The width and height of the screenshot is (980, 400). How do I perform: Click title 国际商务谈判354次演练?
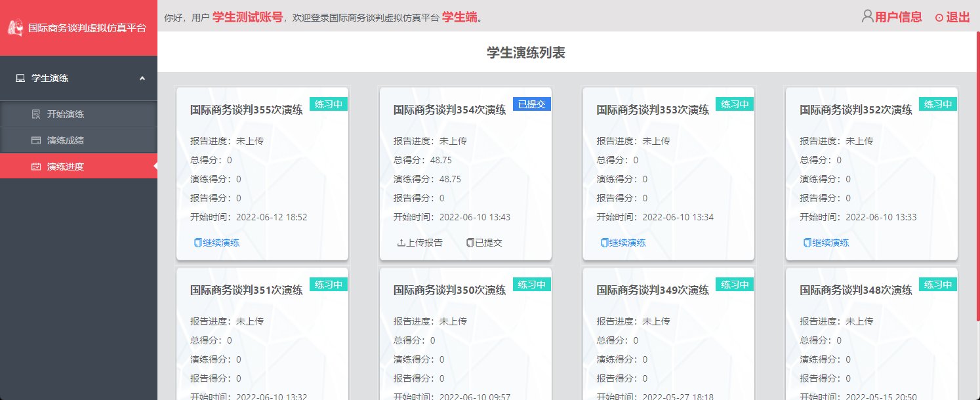450,110
